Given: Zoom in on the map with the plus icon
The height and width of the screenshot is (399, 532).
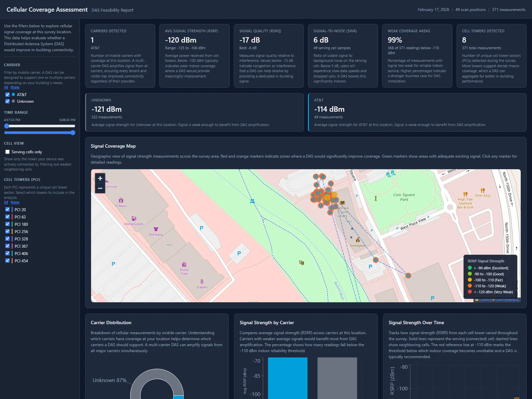Looking at the screenshot, I should [x=100, y=179].
